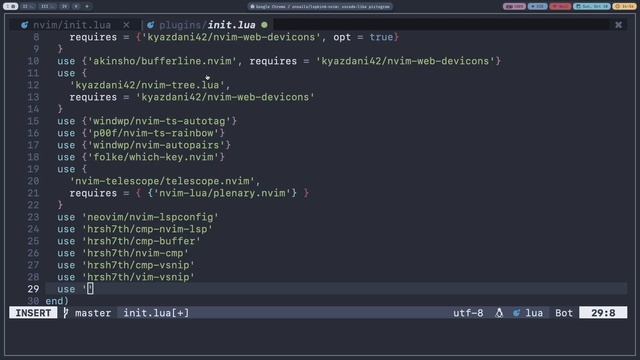Click the red status pill in top bar
The width and height of the screenshot is (640, 360).
click(x=560, y=6)
